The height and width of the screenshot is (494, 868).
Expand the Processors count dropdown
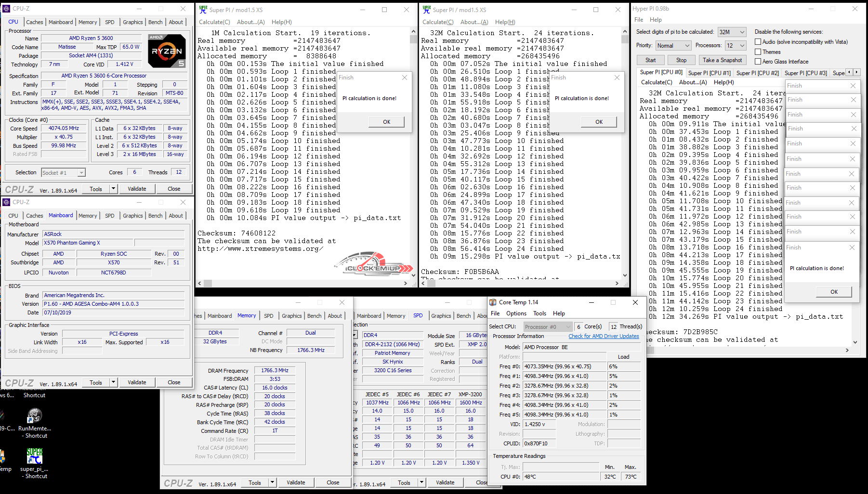point(736,46)
